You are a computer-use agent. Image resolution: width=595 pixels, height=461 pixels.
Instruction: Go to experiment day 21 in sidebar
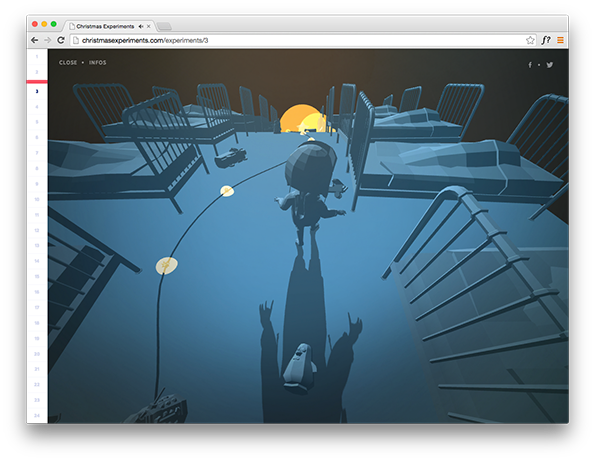pos(37,369)
